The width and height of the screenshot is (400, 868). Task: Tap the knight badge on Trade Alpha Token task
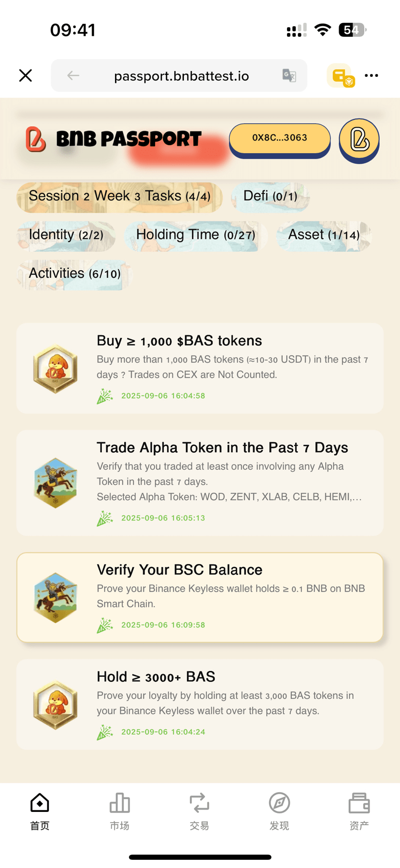[x=56, y=483]
